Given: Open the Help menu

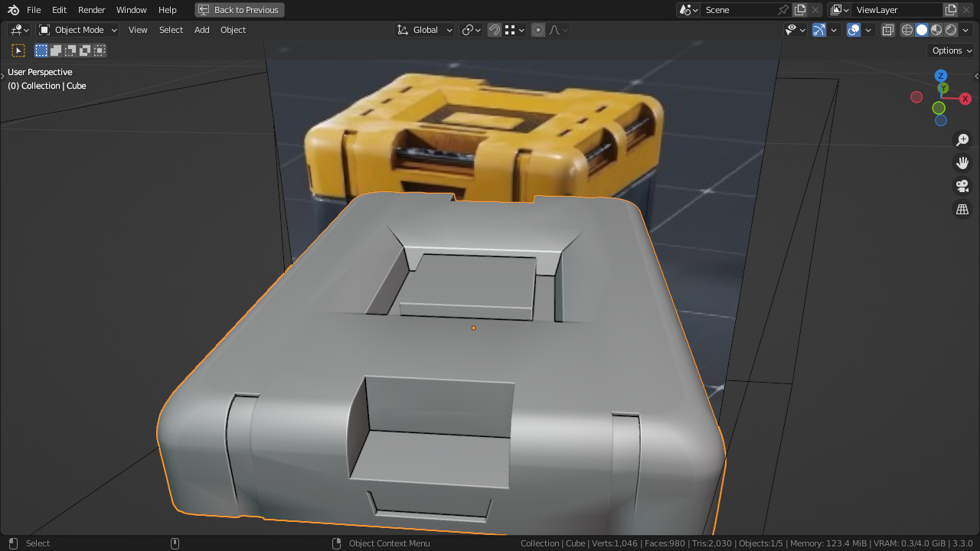Looking at the screenshot, I should click(x=168, y=10).
